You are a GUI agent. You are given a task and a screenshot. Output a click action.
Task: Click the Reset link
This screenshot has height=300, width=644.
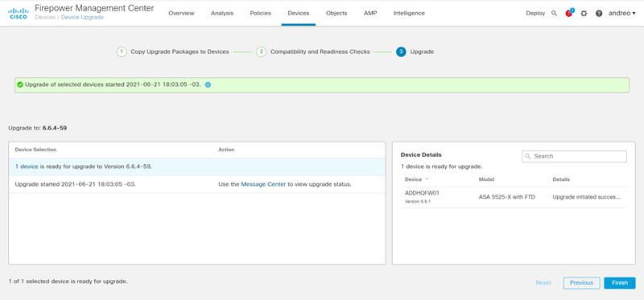[543, 283]
